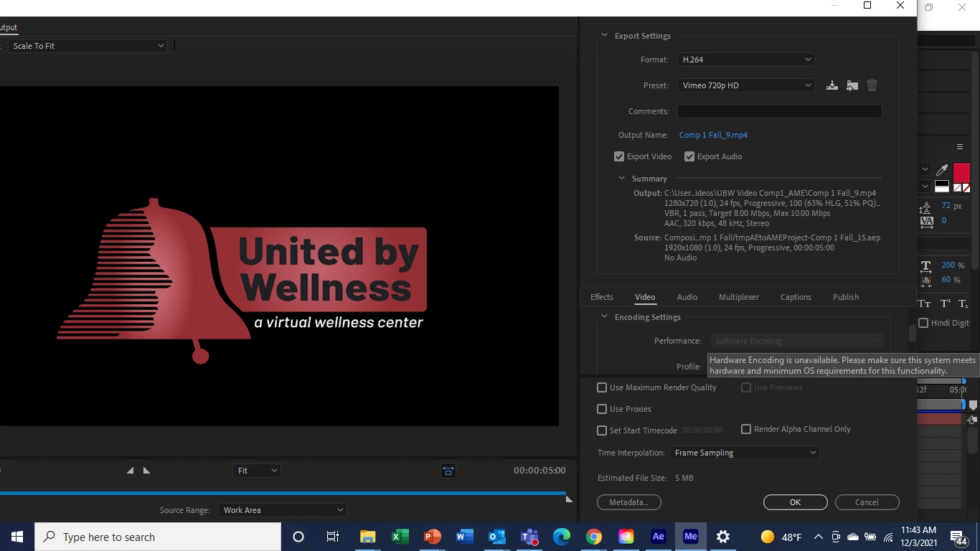Image resolution: width=980 pixels, height=551 pixels.
Task: Open Outlook from the taskbar
Action: 496,537
